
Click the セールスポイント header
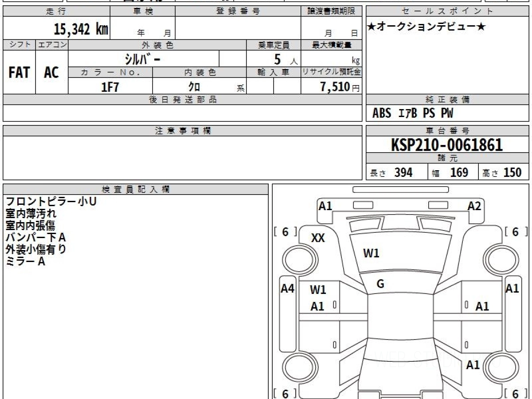click(x=448, y=12)
